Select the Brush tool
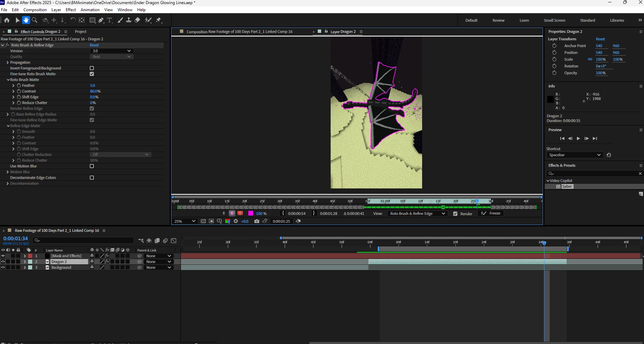This screenshot has width=644, height=344. (120, 20)
